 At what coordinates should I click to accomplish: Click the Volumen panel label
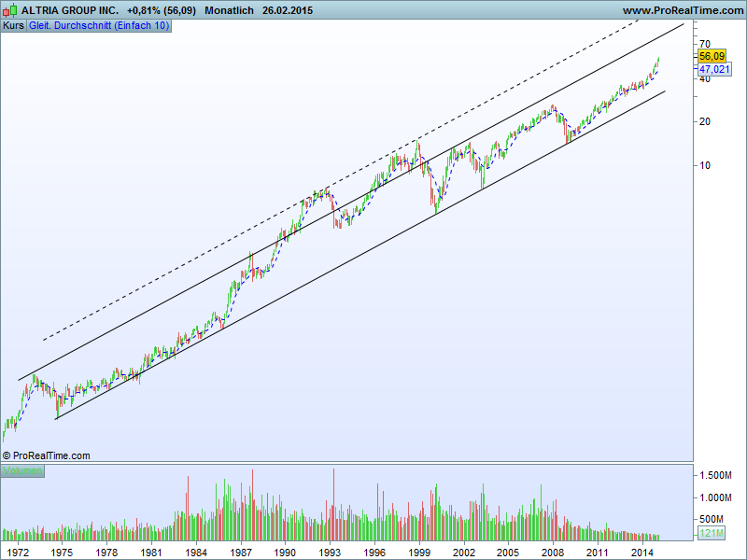tap(22, 470)
